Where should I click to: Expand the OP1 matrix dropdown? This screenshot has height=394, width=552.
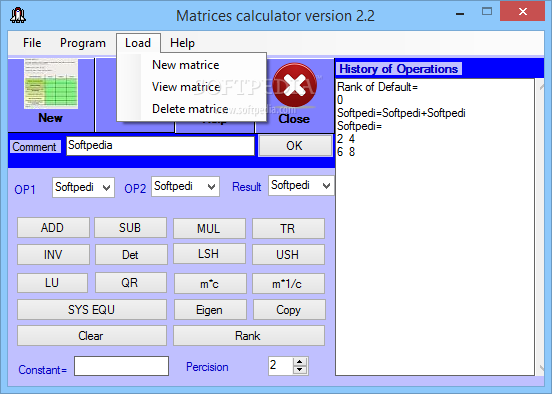click(x=106, y=188)
